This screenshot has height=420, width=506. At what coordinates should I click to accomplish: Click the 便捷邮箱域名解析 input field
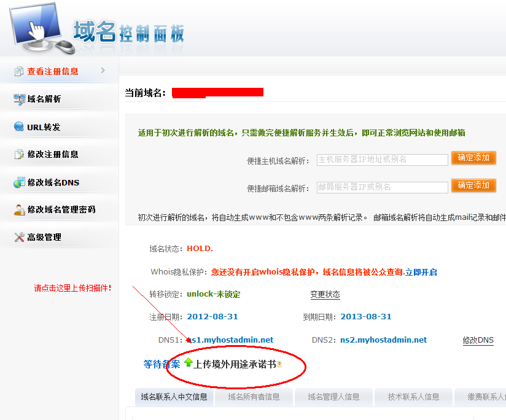(x=382, y=187)
